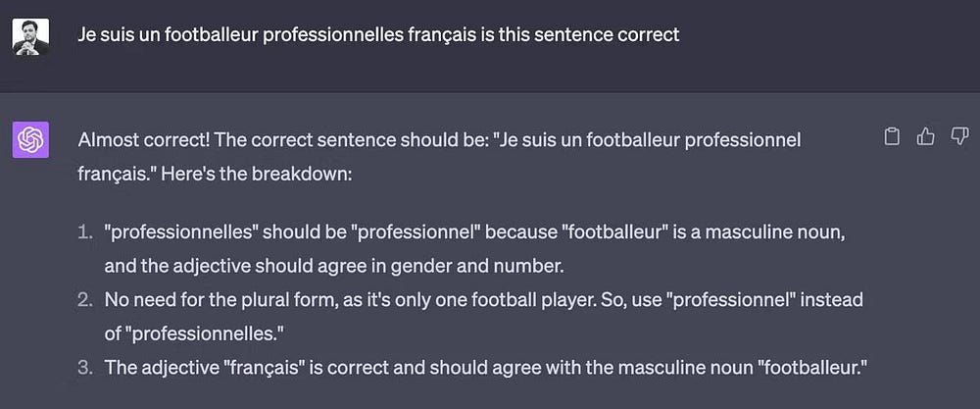Copy the response with the clipboard icon

tap(892, 137)
